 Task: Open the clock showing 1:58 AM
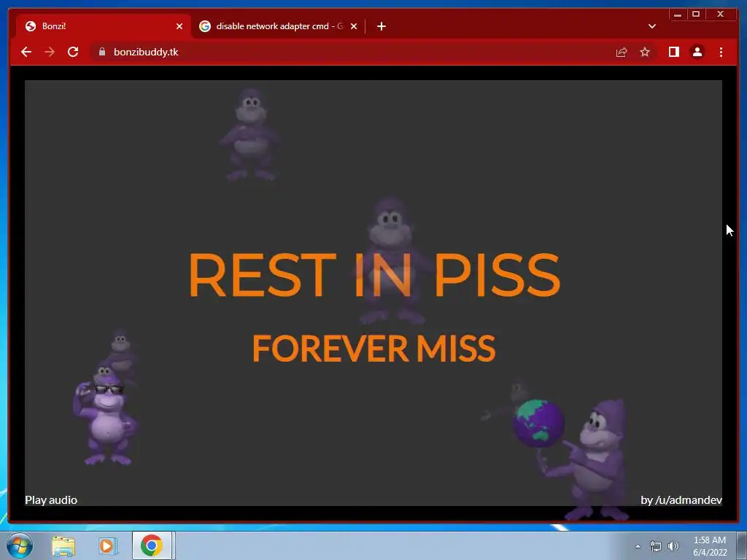click(x=710, y=546)
